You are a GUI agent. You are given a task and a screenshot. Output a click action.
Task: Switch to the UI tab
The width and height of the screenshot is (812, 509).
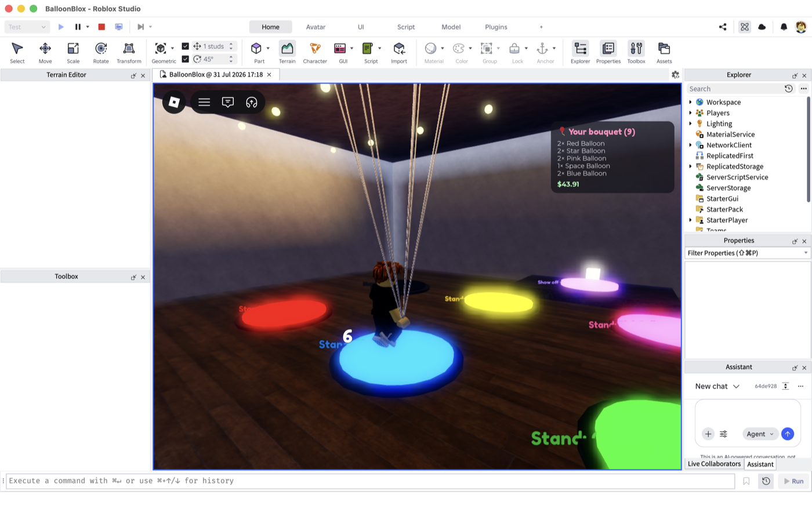coord(361,27)
